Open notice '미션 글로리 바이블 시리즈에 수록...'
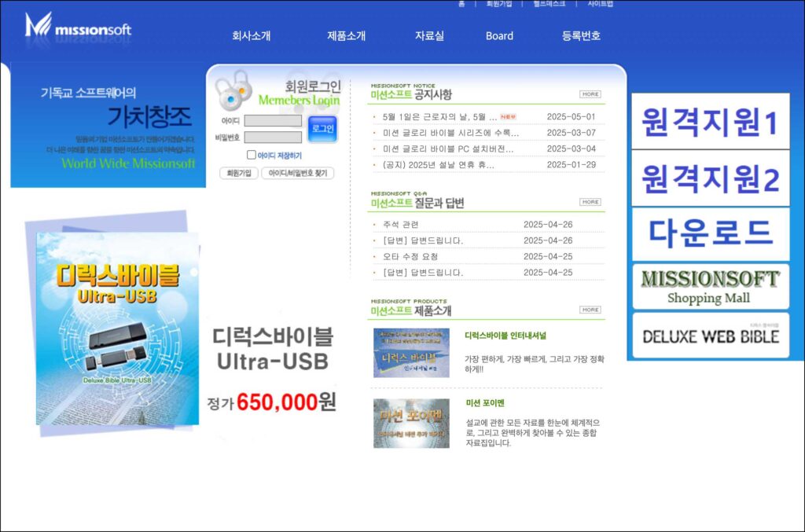 450,133
